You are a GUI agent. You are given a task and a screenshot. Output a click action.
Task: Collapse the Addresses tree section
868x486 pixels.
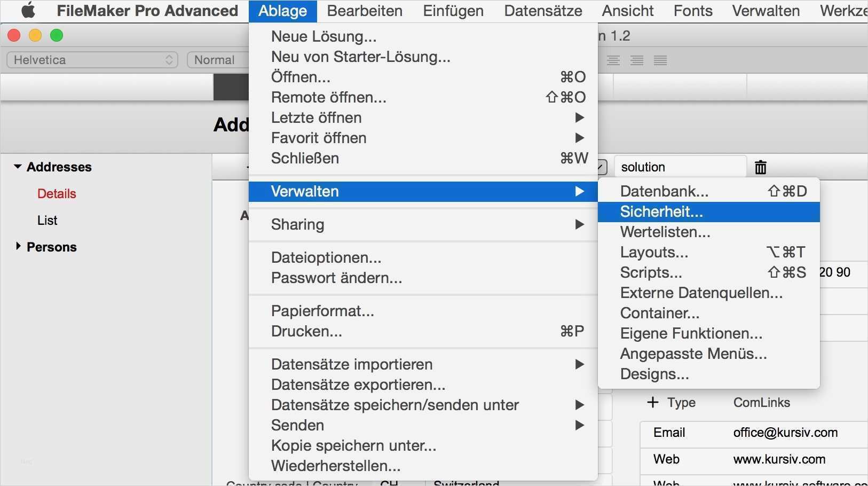pos(18,167)
